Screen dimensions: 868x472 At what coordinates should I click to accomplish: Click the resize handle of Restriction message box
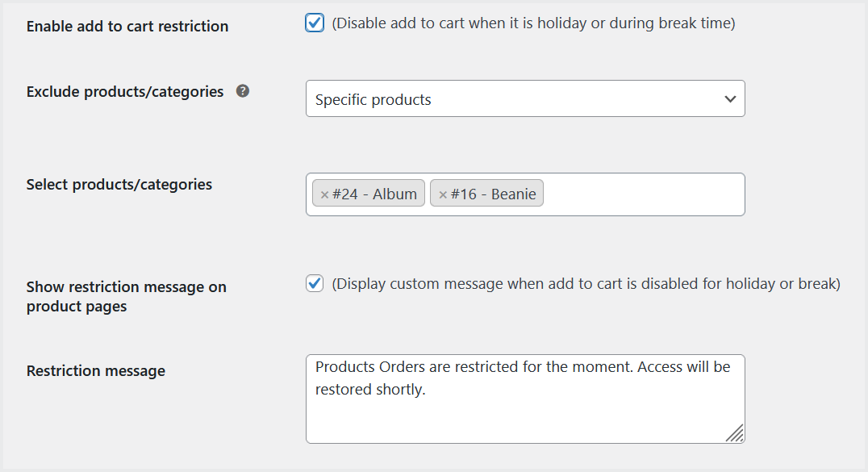point(734,434)
